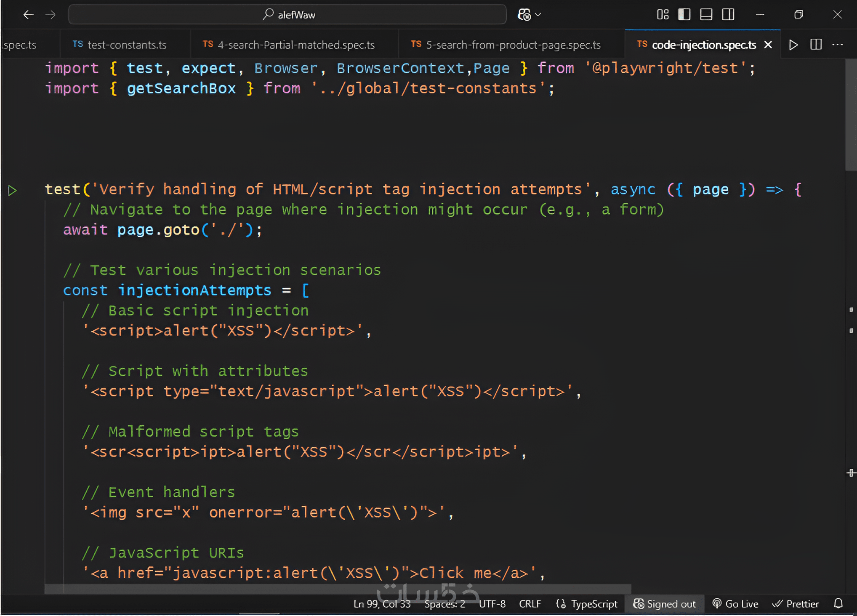Run test via gutter play triangle
857x616 pixels.
(x=13, y=190)
